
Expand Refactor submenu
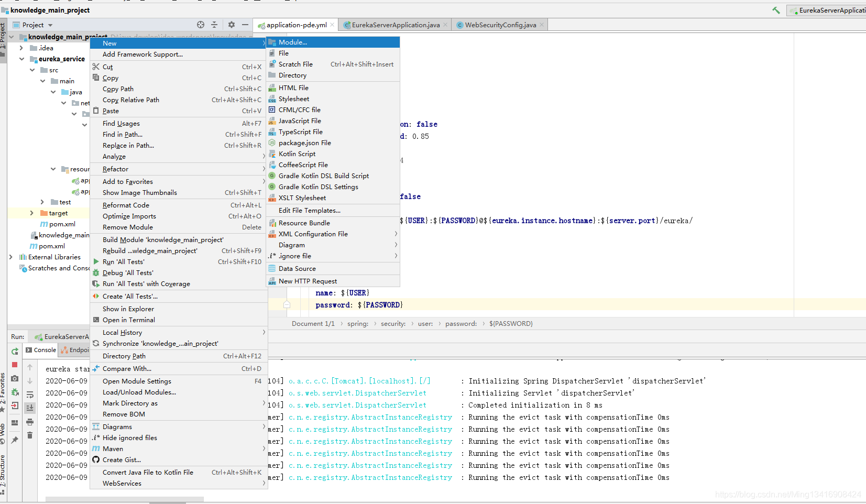[178, 169]
